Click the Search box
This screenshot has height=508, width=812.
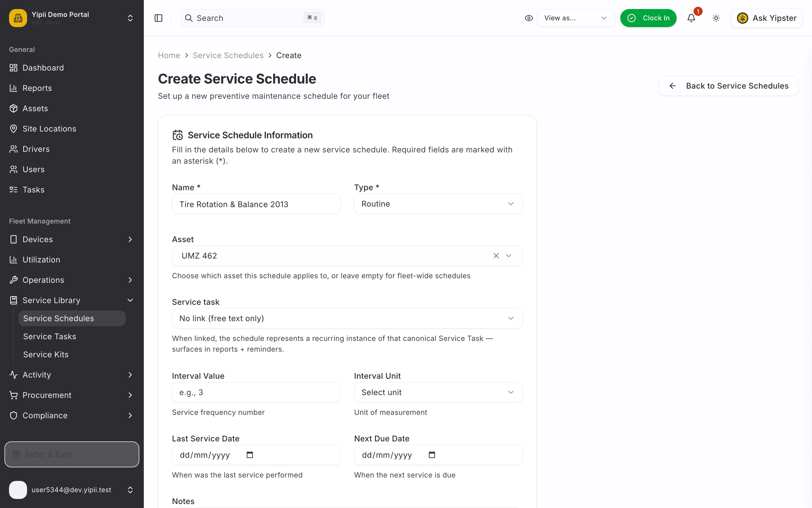[252, 18]
